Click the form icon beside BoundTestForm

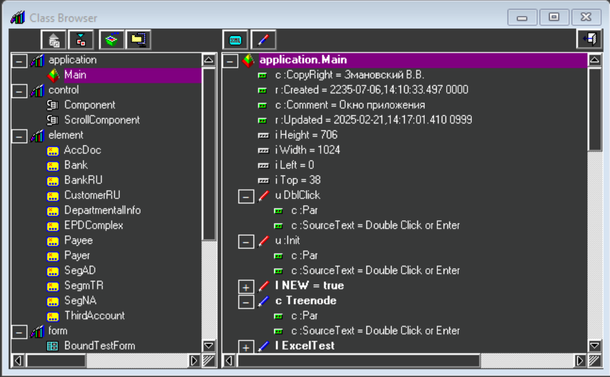53,346
